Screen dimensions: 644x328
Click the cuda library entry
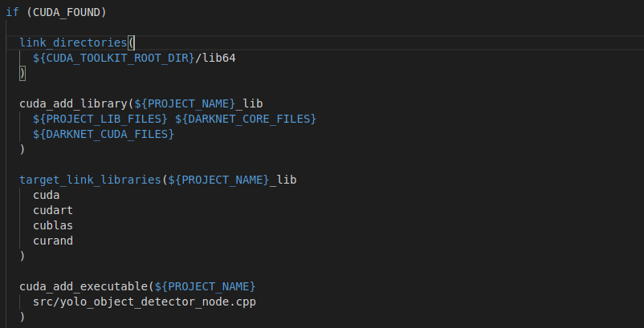pyautogui.click(x=47, y=195)
